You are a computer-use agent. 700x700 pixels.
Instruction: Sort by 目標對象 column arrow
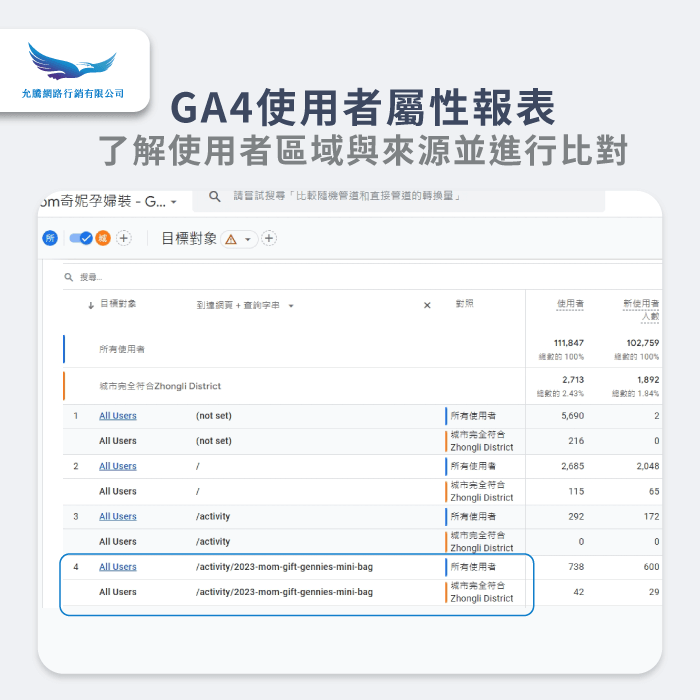click(91, 305)
